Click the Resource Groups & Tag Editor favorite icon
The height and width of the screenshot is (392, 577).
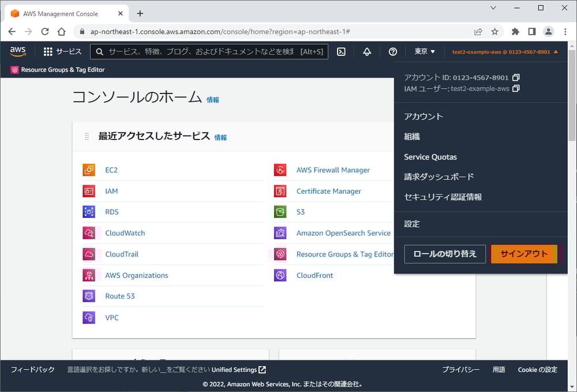tap(14, 69)
